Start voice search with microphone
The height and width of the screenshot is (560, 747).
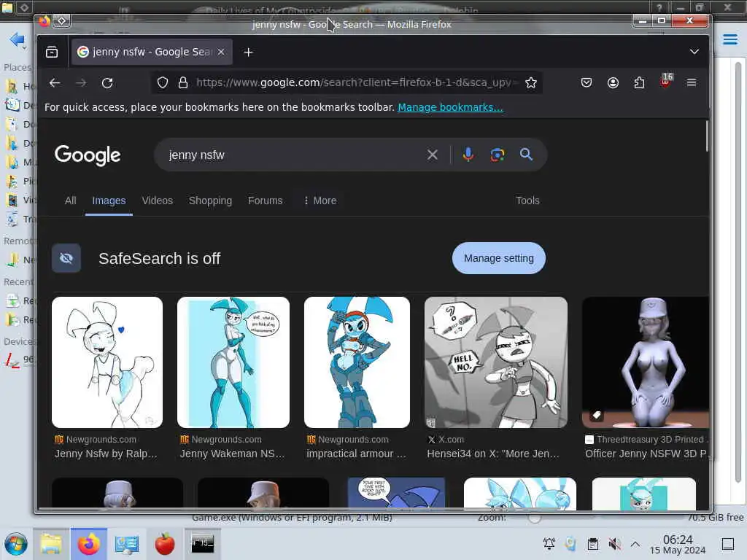click(x=468, y=155)
